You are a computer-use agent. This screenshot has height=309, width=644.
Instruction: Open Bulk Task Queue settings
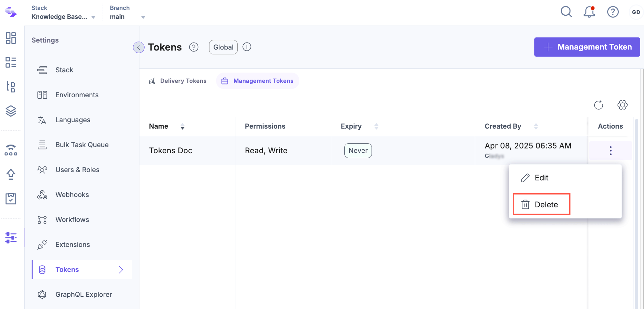(82, 145)
